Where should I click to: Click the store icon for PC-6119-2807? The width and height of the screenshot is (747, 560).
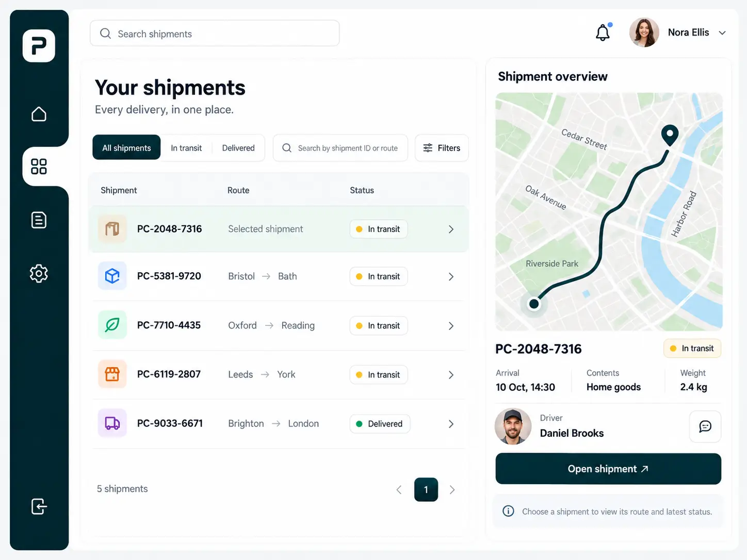[x=112, y=374]
